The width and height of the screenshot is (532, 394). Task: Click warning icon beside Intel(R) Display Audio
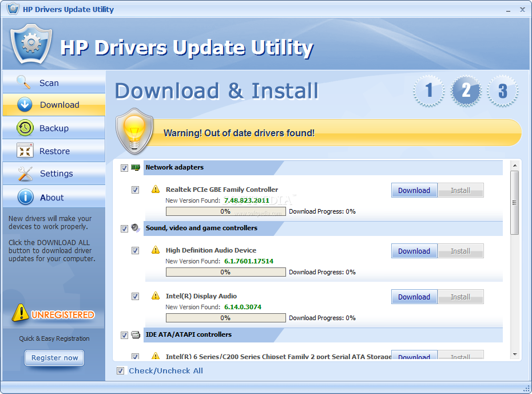[x=156, y=296]
